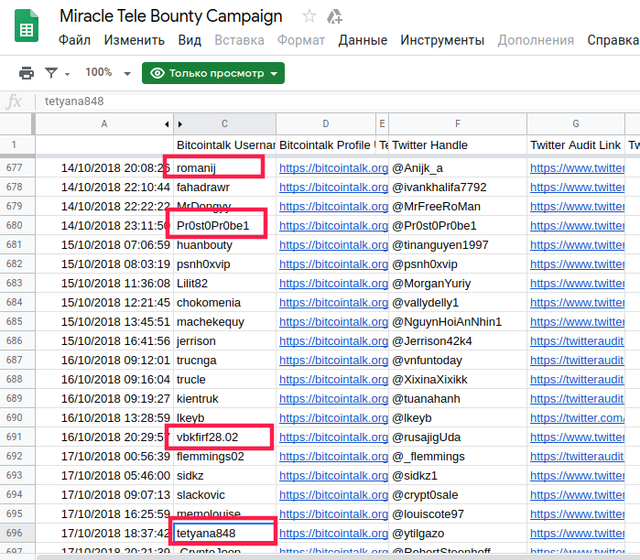The image size is (640, 560).
Task: Click the cell containing romanij
Action: (x=225, y=168)
